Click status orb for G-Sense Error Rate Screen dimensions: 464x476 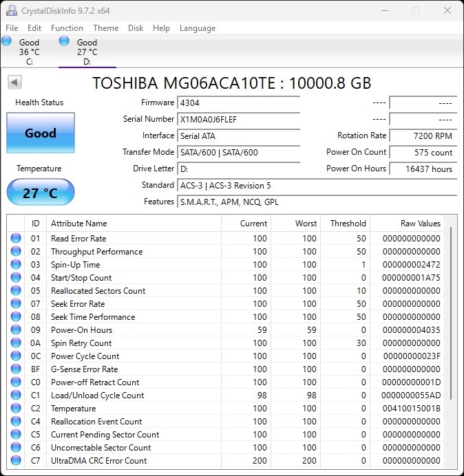pyautogui.click(x=16, y=369)
